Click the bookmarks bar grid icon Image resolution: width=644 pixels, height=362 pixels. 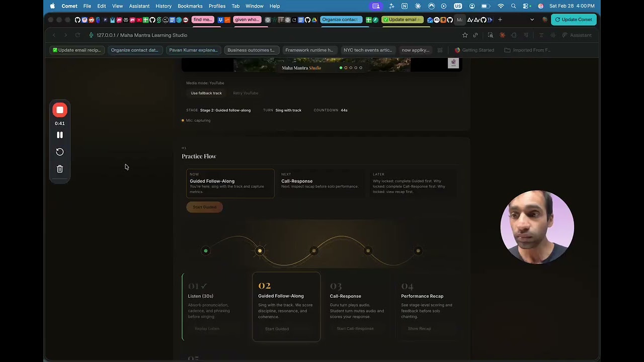click(x=440, y=50)
